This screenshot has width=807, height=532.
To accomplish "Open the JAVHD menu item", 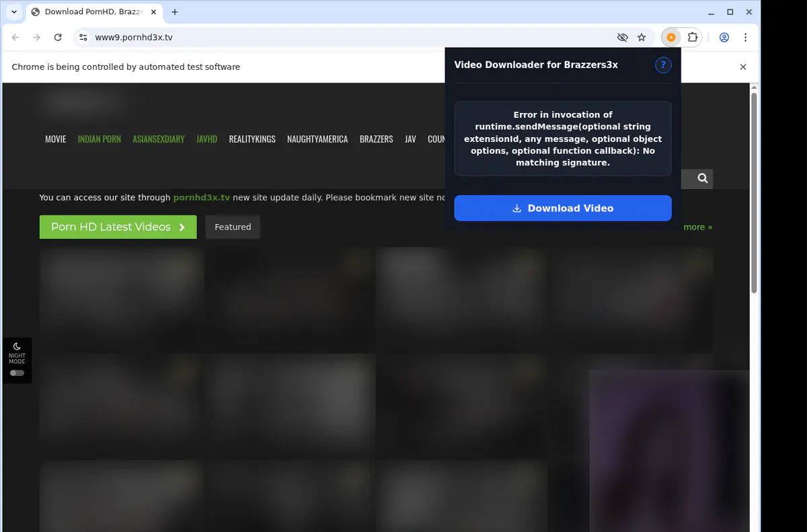I will pyautogui.click(x=207, y=139).
